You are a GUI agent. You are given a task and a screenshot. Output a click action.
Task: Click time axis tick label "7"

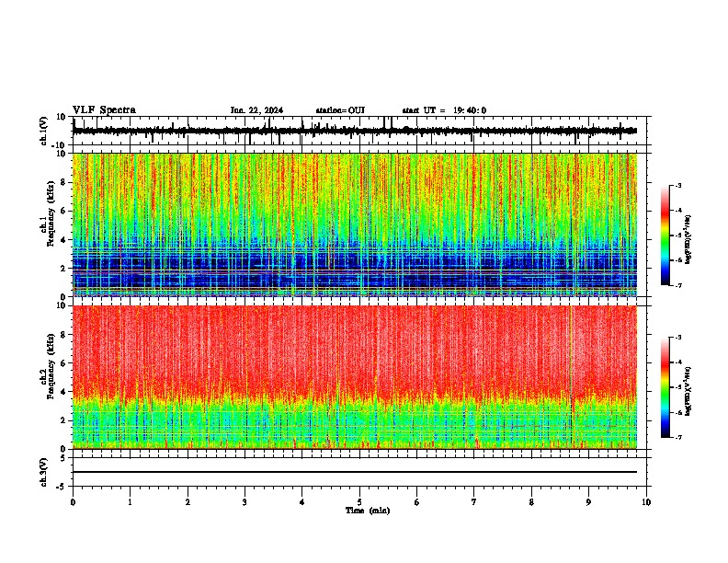pos(474,502)
